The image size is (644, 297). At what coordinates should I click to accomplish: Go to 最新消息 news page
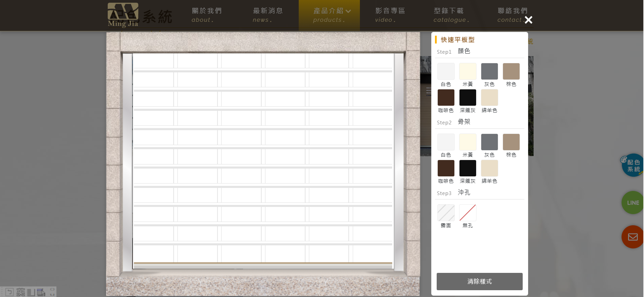tap(267, 15)
